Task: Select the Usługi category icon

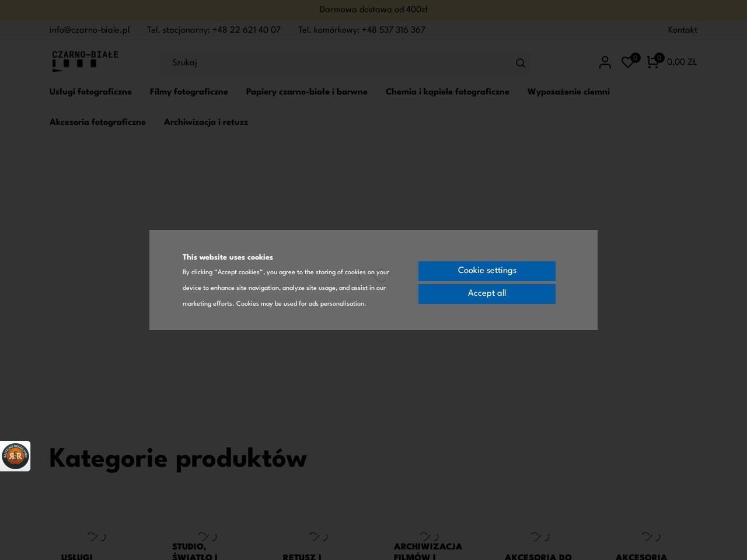Action: 96,536
